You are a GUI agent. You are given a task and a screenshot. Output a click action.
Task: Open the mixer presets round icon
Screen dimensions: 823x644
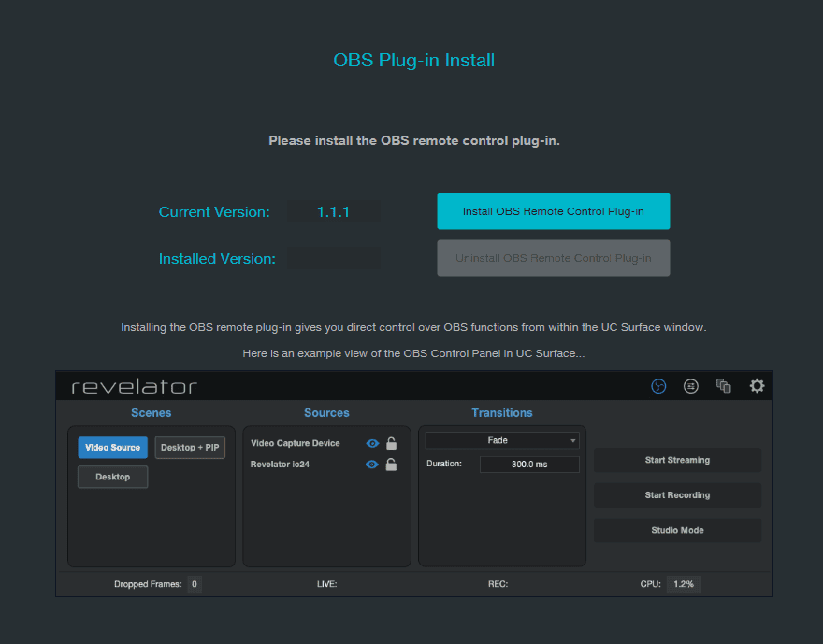(691, 387)
